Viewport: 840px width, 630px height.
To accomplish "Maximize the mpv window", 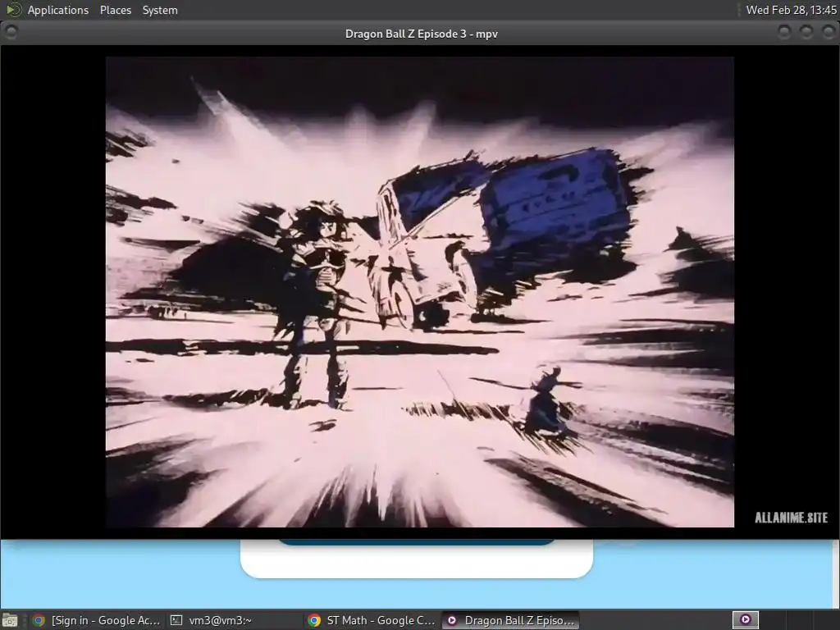I will point(806,33).
